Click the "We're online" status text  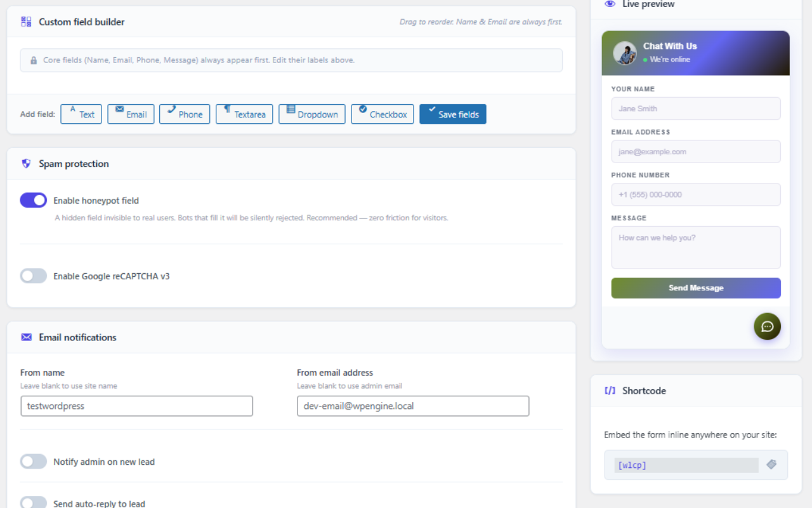tap(670, 60)
